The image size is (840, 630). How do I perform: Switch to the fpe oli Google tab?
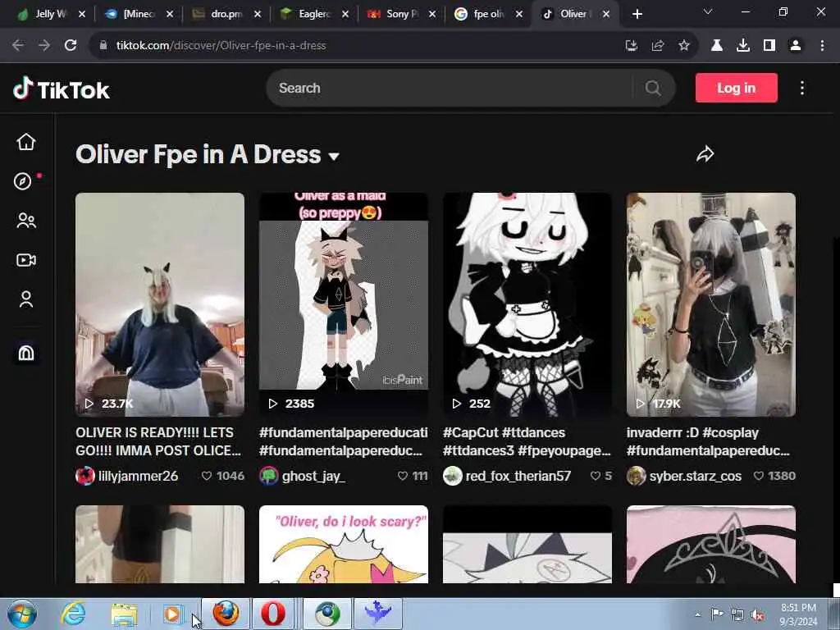pos(489,14)
